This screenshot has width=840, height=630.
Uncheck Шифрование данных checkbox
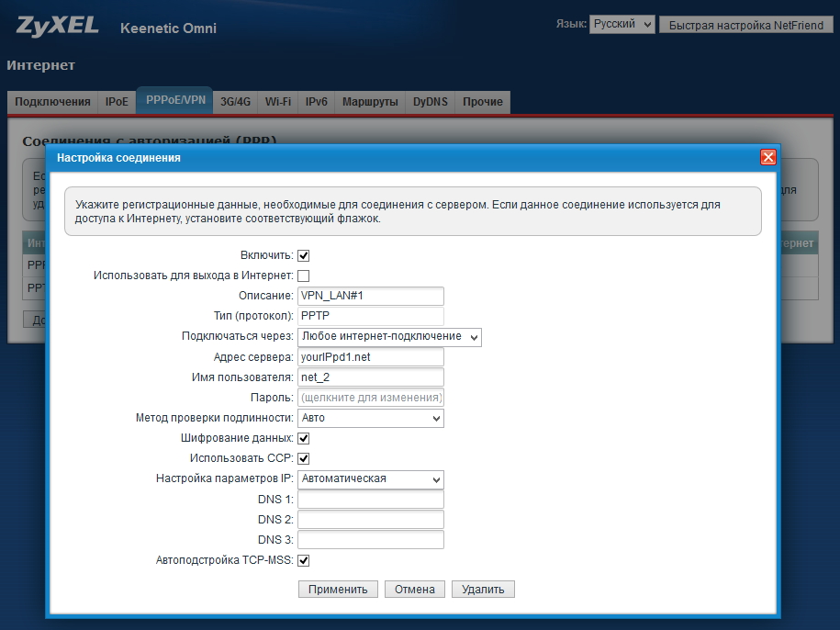[304, 439]
